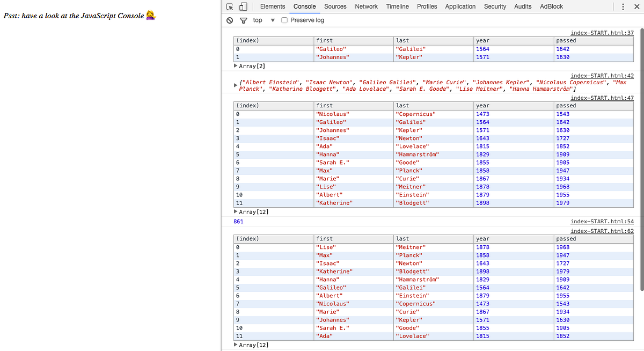Open the top execution context dropdown
Image resolution: width=644 pixels, height=351 pixels.
pyautogui.click(x=261, y=20)
